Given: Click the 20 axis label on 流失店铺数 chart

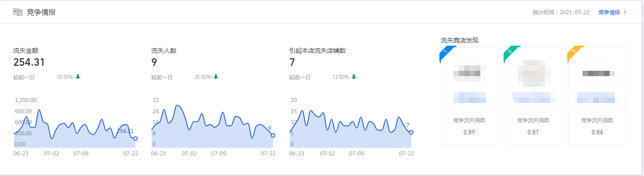Looking at the screenshot, I should tap(294, 100).
